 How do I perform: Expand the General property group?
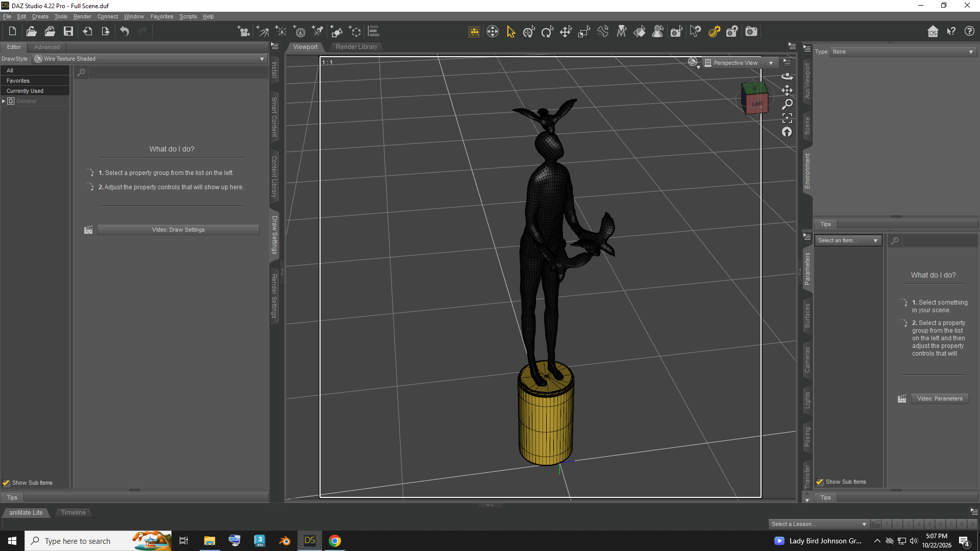4,101
